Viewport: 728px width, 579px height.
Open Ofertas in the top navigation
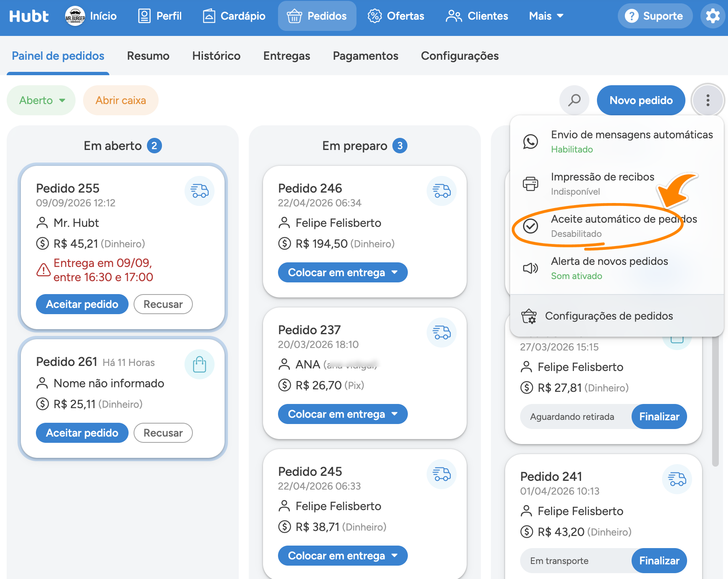(396, 16)
